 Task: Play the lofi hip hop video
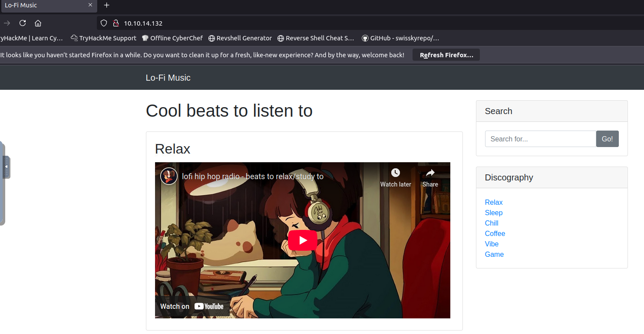point(303,240)
